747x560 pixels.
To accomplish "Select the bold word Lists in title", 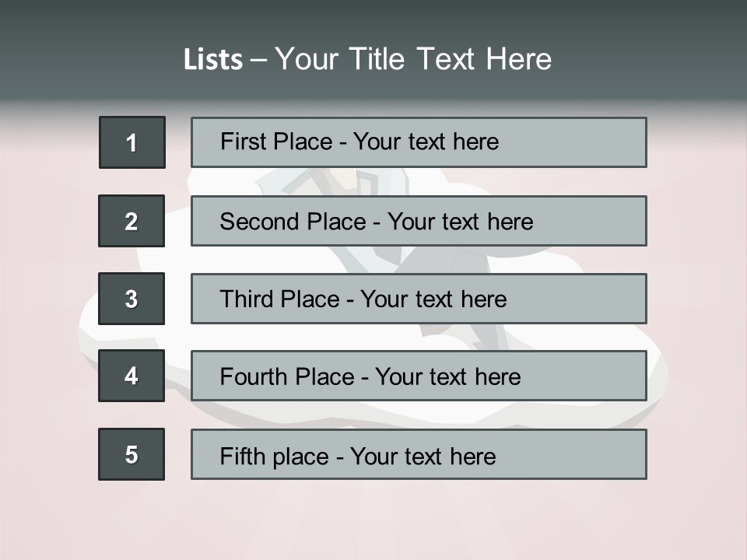I will coord(213,60).
